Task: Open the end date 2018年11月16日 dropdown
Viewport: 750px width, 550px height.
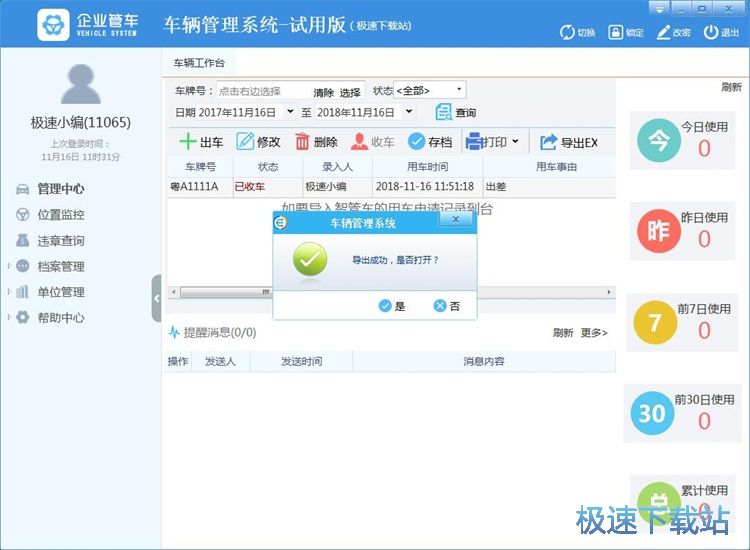Action: 409,112
